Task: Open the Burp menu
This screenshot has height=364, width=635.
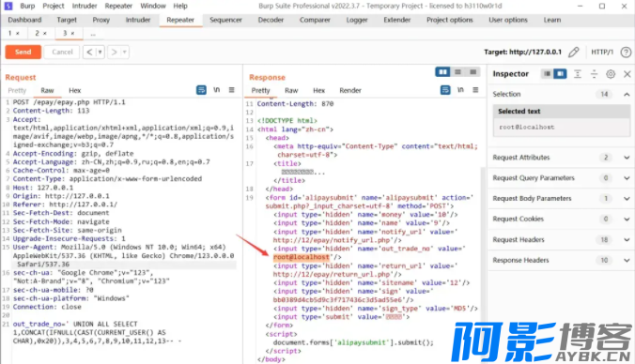Action: click(27, 6)
